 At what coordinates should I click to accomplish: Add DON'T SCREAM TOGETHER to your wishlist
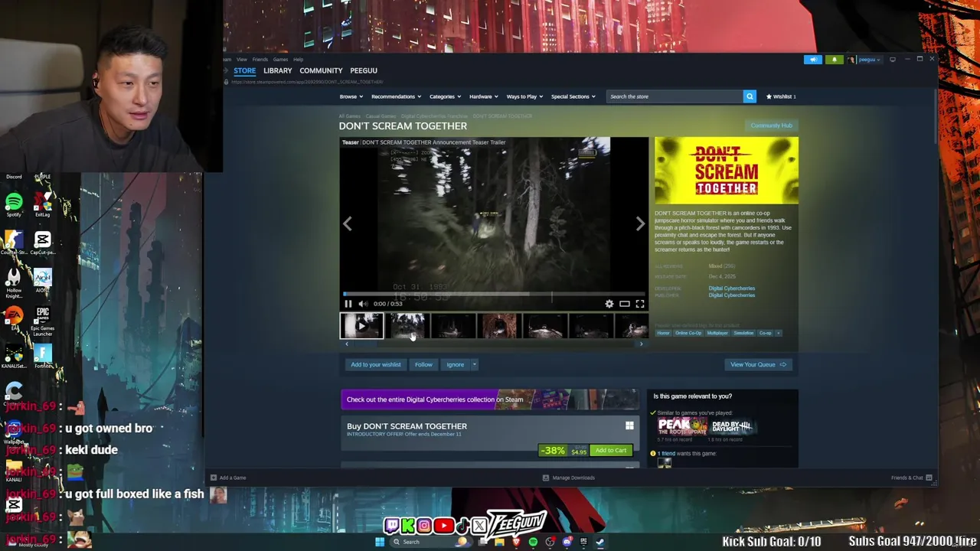coord(375,364)
